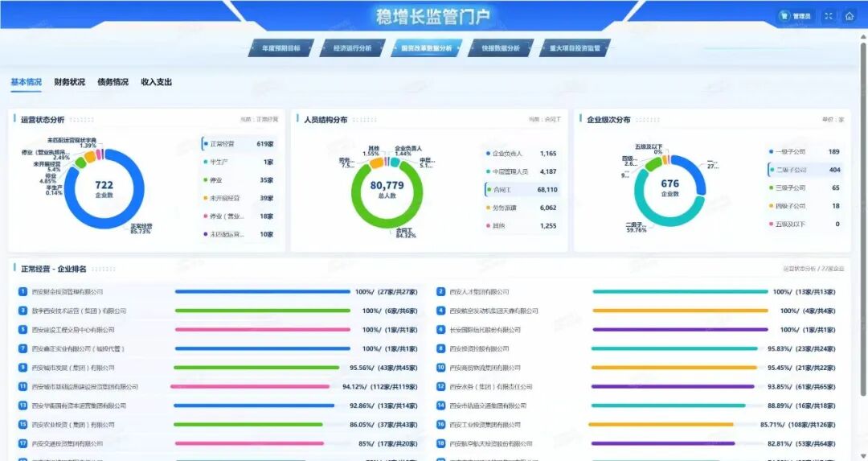Click rank badge 18 in the enterprise ranking
Viewport: 868px width, 461px height.
pyautogui.click(x=440, y=443)
